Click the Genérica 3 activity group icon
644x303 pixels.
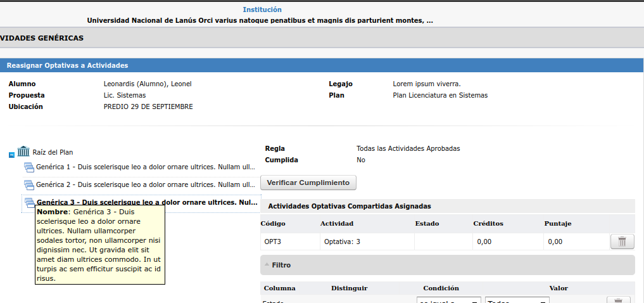[x=28, y=203]
